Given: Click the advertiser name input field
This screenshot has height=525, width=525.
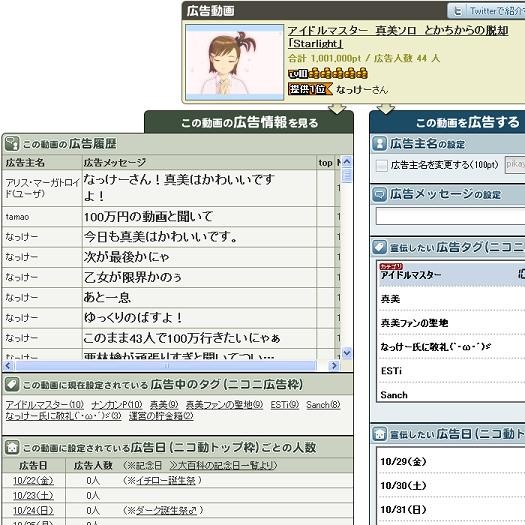Looking at the screenshot, I should pyautogui.click(x=515, y=165).
